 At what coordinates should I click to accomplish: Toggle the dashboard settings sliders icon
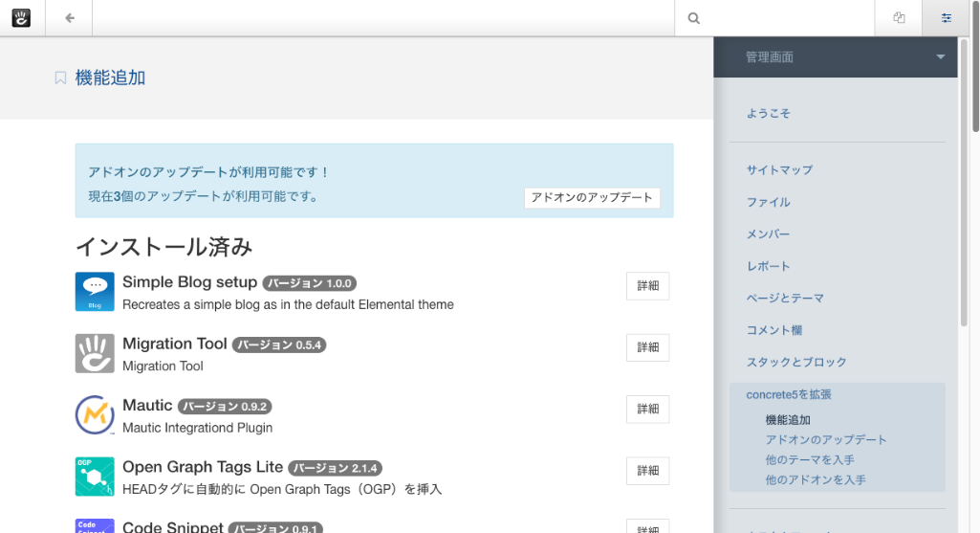pyautogui.click(x=946, y=18)
